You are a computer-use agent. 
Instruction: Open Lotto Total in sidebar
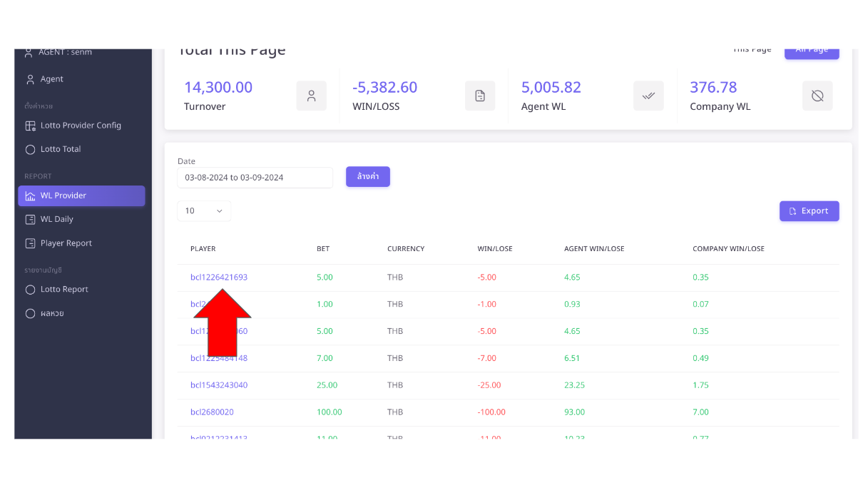61,149
